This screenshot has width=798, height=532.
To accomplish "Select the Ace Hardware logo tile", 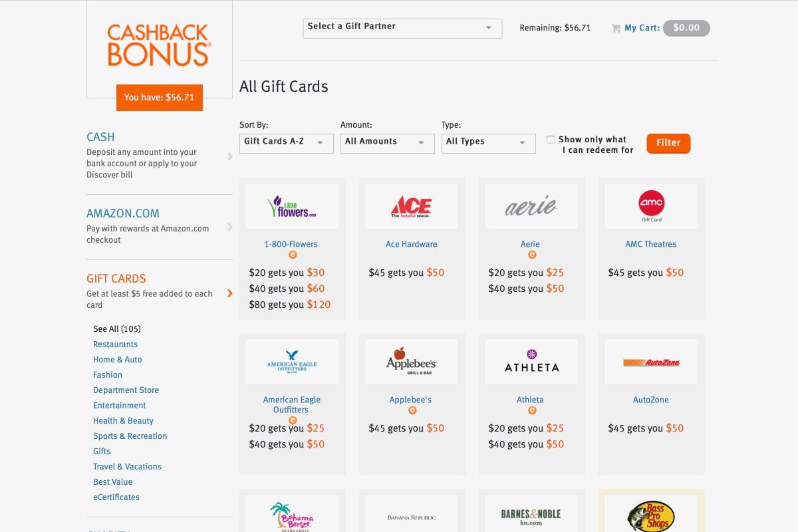I will (x=411, y=206).
